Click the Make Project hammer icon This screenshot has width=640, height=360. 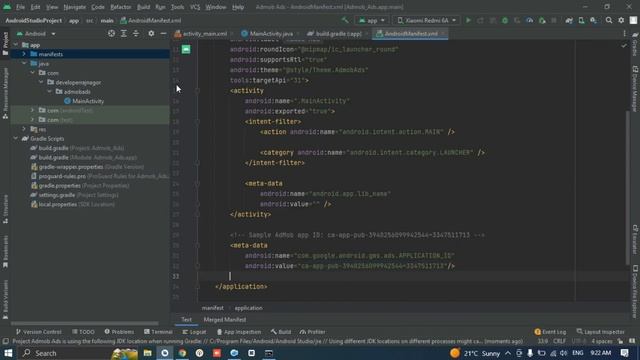coord(345,20)
